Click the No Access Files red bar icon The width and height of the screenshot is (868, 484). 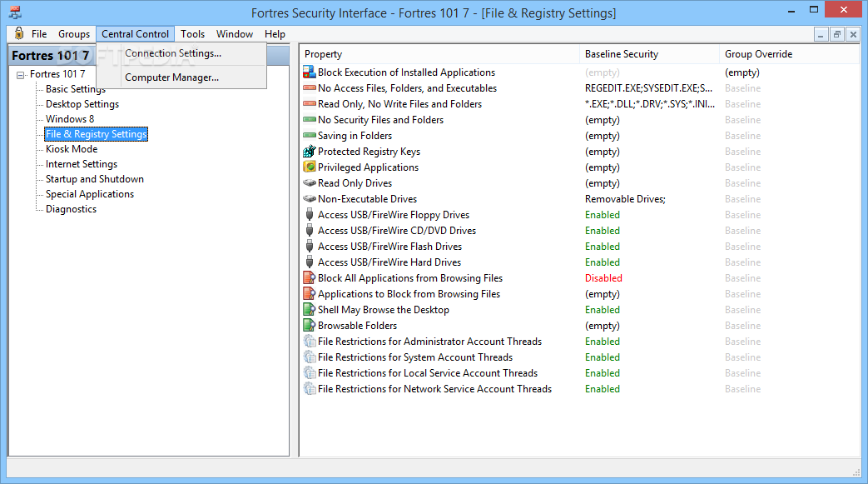click(x=310, y=88)
